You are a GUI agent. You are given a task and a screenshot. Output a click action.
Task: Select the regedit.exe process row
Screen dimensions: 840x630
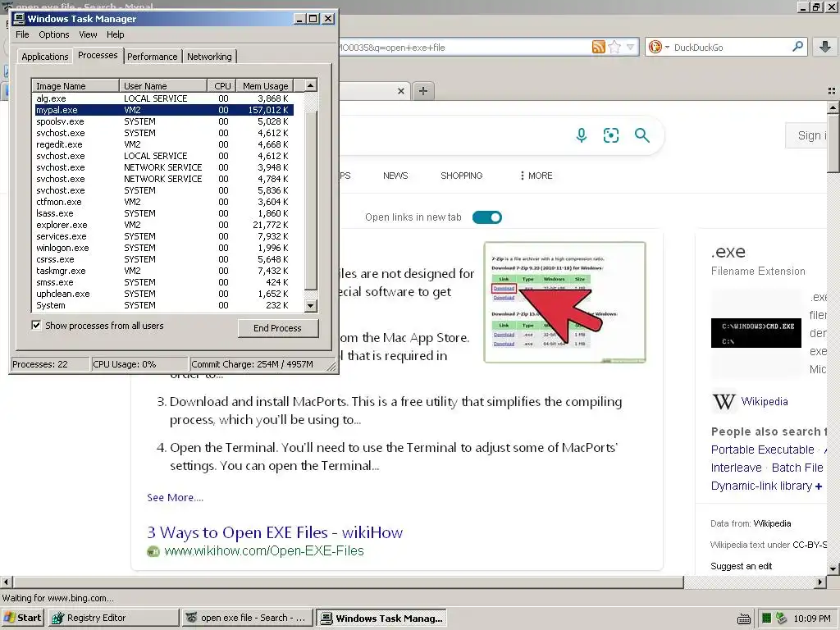[163, 144]
